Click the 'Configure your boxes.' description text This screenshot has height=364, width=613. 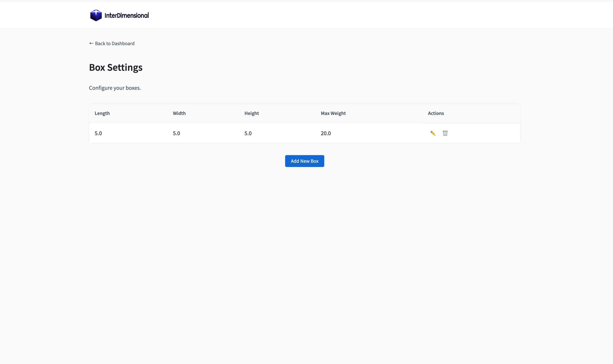[x=115, y=88]
